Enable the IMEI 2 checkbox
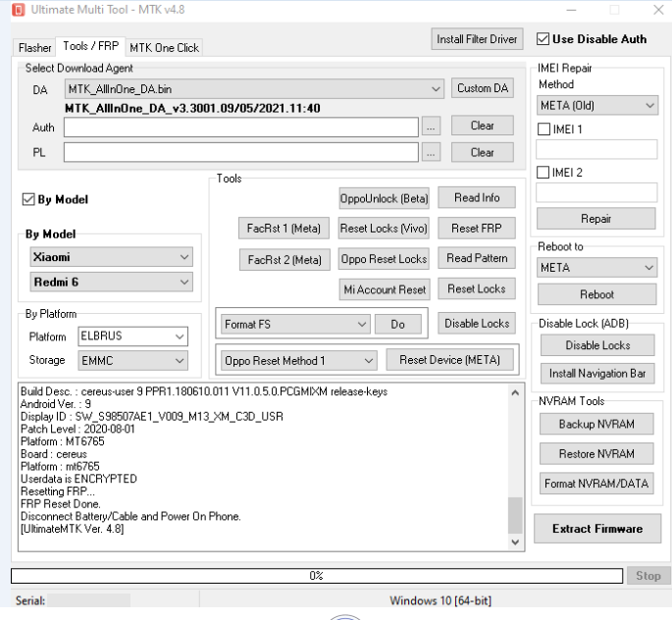Image resolution: width=672 pixels, height=620 pixels. (x=543, y=173)
